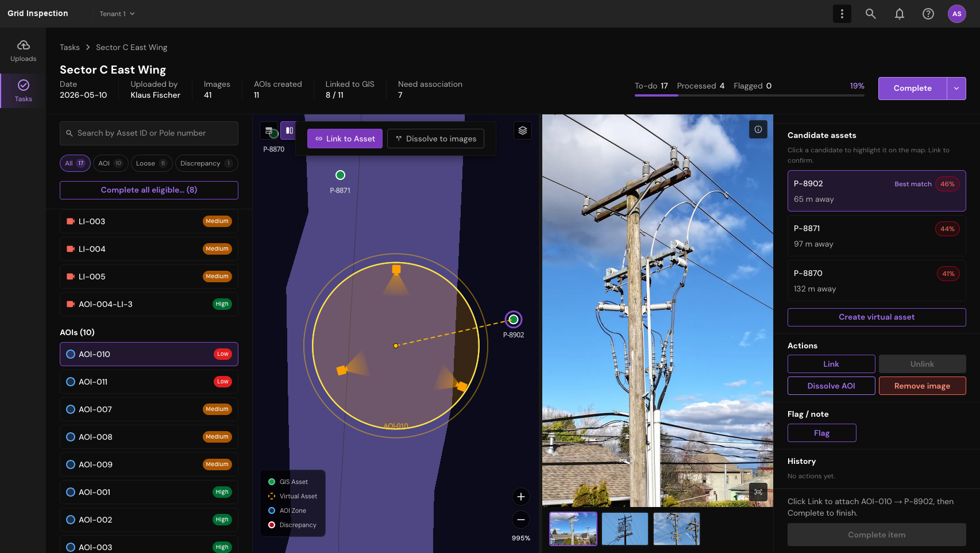The height and width of the screenshot is (553, 980).
Task: Click Dissolve AOI button
Action: point(831,386)
